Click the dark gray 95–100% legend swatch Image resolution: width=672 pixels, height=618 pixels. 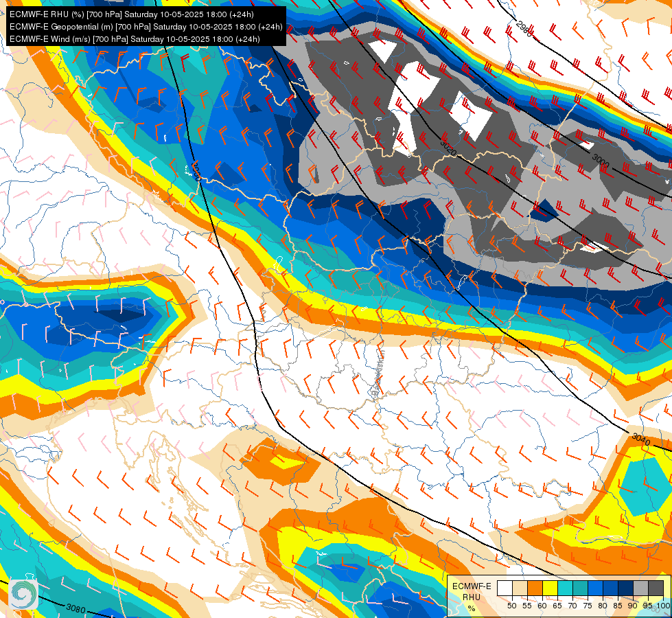click(x=656, y=588)
